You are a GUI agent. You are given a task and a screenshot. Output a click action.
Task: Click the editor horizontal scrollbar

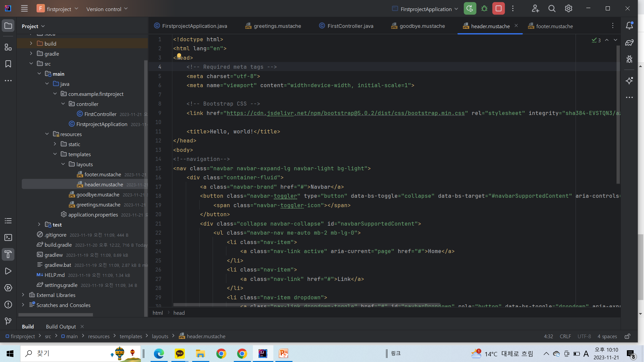pos(307,305)
